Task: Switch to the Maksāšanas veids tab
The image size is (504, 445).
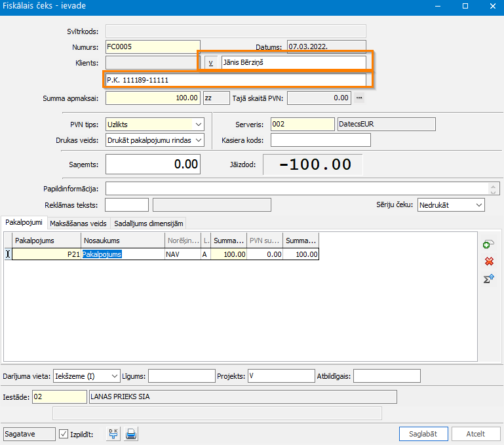Action: click(x=79, y=223)
